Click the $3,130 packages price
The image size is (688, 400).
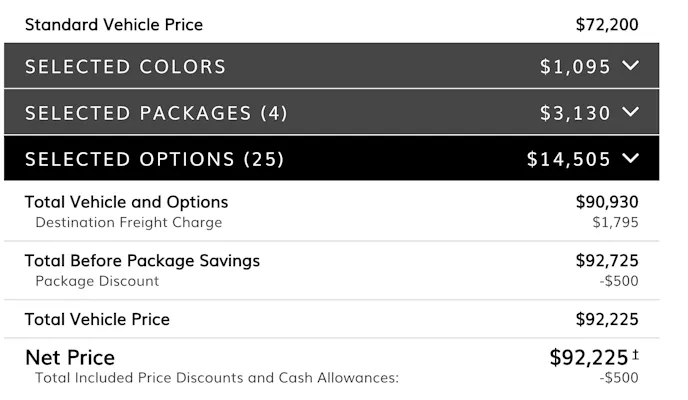[574, 113]
